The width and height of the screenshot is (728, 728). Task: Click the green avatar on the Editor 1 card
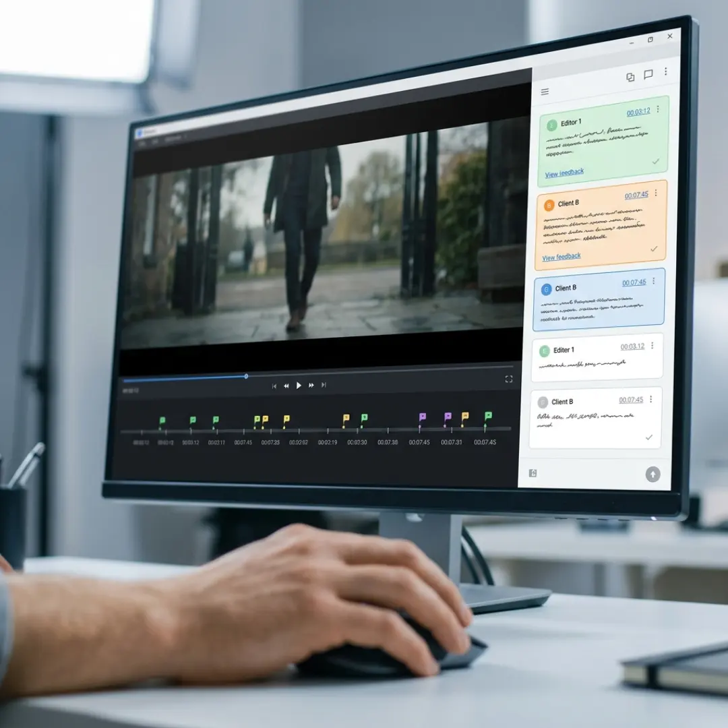pos(551,125)
